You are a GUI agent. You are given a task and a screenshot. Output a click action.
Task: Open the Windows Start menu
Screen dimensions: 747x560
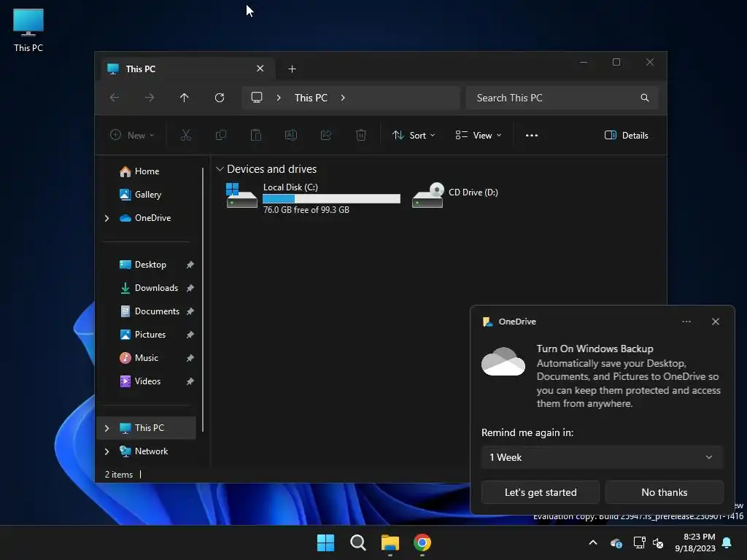[x=326, y=542]
